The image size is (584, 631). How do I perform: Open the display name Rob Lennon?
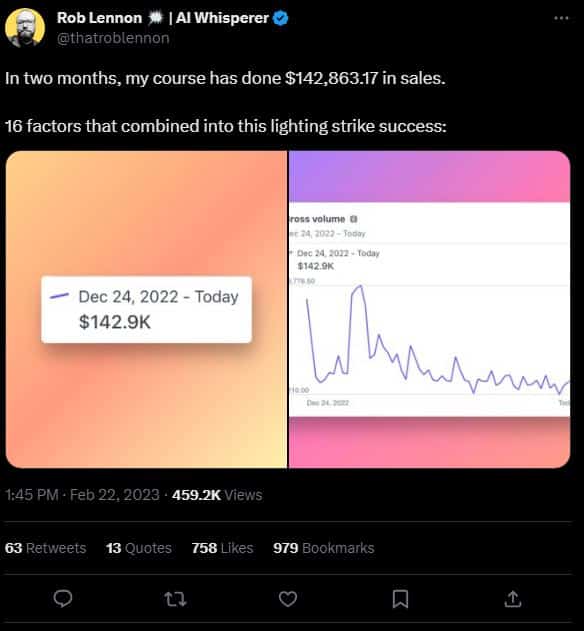(99, 18)
